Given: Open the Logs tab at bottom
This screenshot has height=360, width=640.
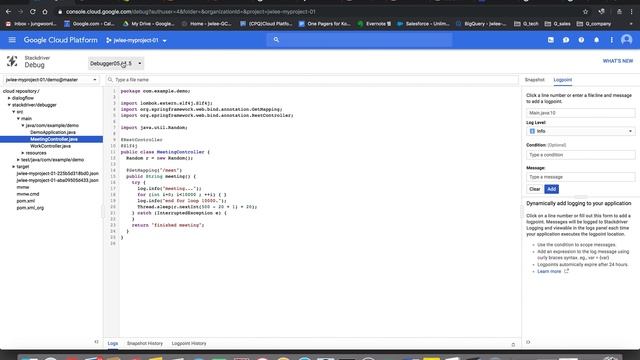Looking at the screenshot, I should [x=113, y=343].
